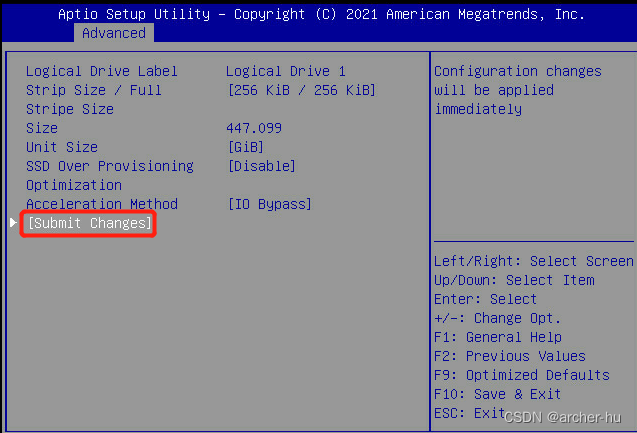Screen dimensions: 637x433
Task: Click the F2: Previous Values hint
Action: point(510,356)
